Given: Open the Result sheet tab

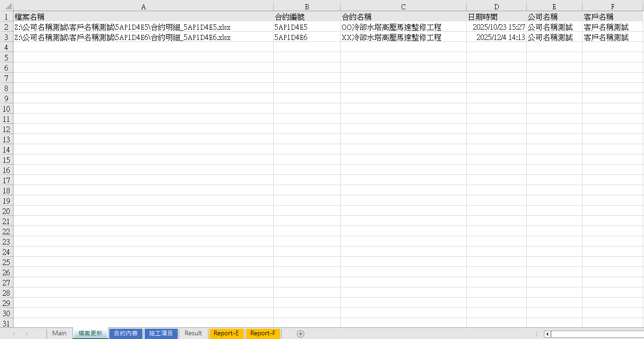Looking at the screenshot, I should pos(193,333).
